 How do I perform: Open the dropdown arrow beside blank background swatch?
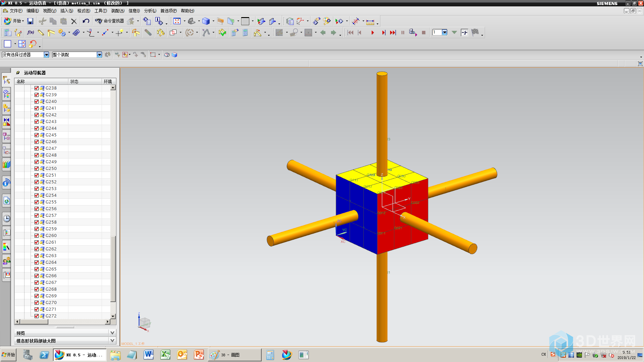[253, 21]
